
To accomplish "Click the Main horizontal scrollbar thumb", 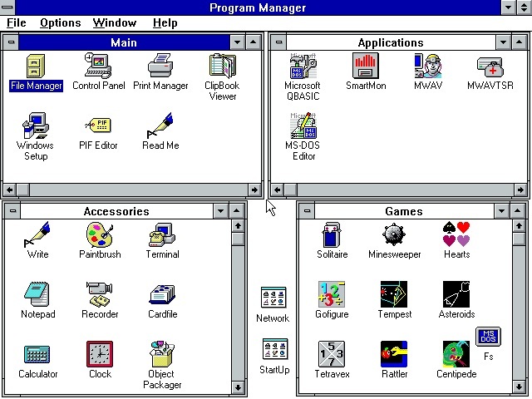I will tap(22, 190).
